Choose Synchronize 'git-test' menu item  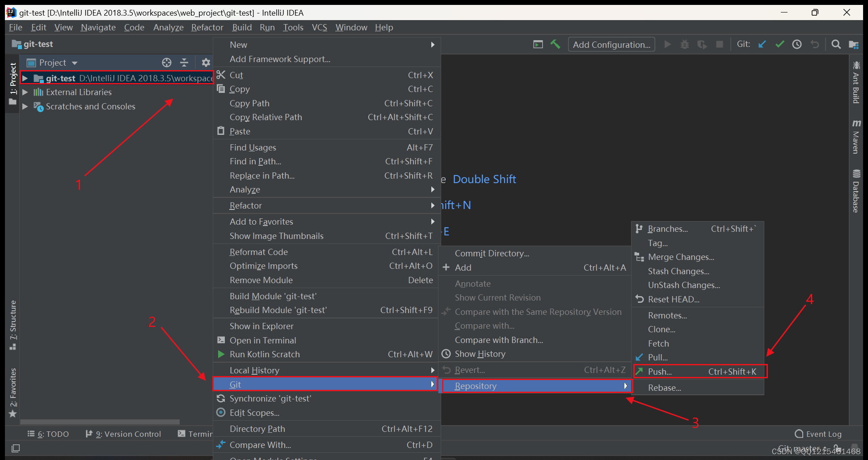(x=327, y=398)
